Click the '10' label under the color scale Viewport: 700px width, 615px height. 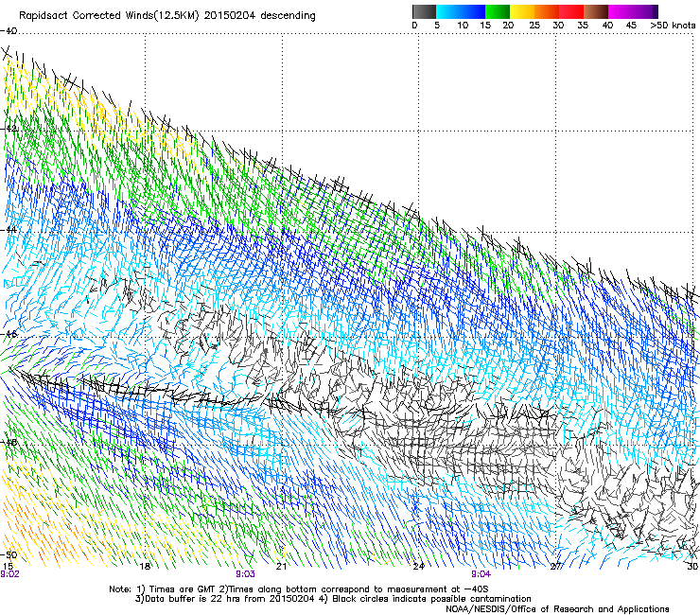(463, 26)
